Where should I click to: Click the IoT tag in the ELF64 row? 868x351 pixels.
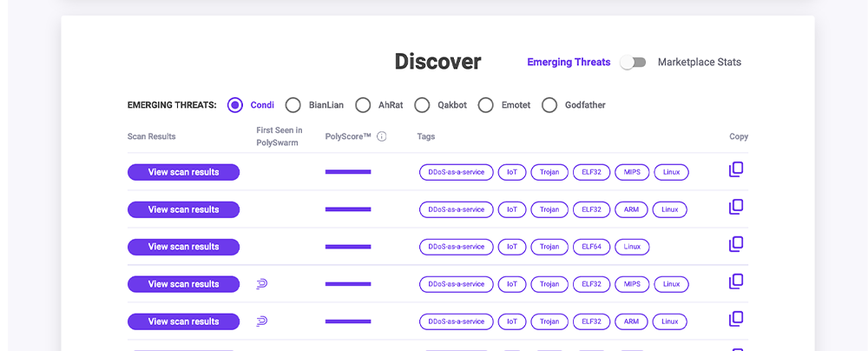coord(512,247)
